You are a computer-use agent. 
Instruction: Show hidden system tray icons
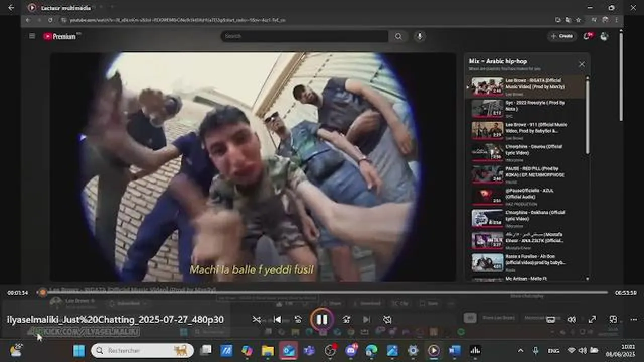[521, 350]
